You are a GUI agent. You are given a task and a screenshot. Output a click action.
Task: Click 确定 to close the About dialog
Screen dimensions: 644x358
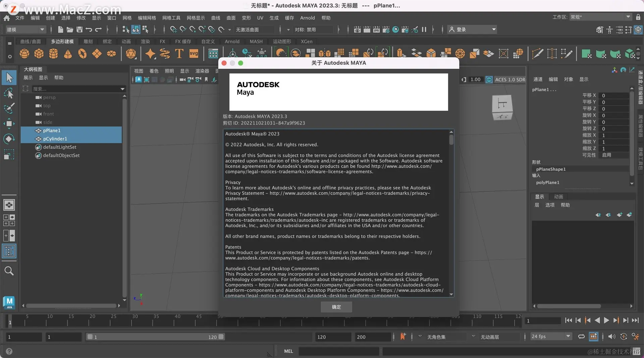[x=336, y=307]
